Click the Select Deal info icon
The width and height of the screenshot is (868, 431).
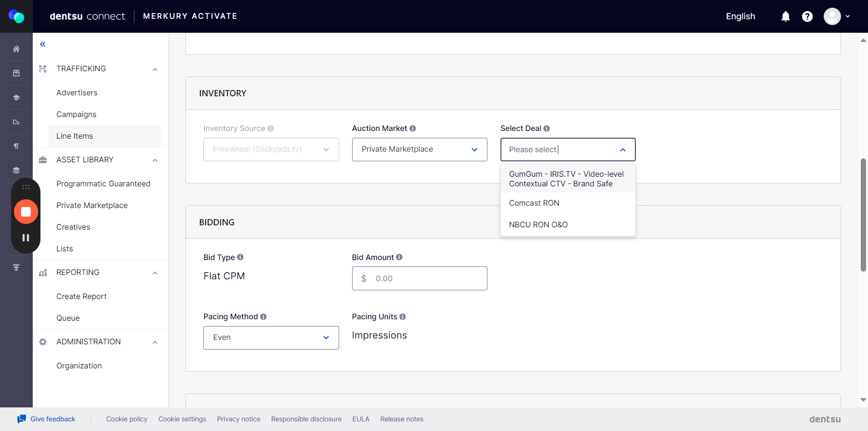click(547, 129)
